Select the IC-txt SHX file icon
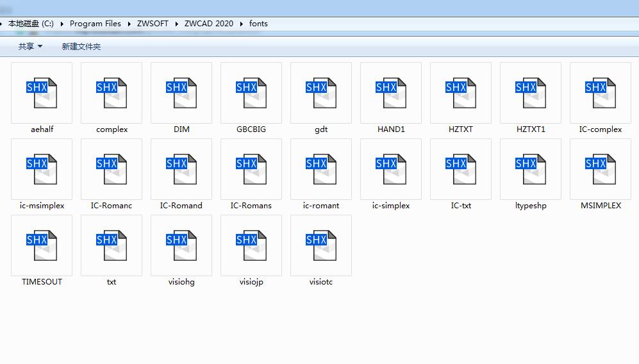Viewport: 639px width, 364px height. click(461, 169)
